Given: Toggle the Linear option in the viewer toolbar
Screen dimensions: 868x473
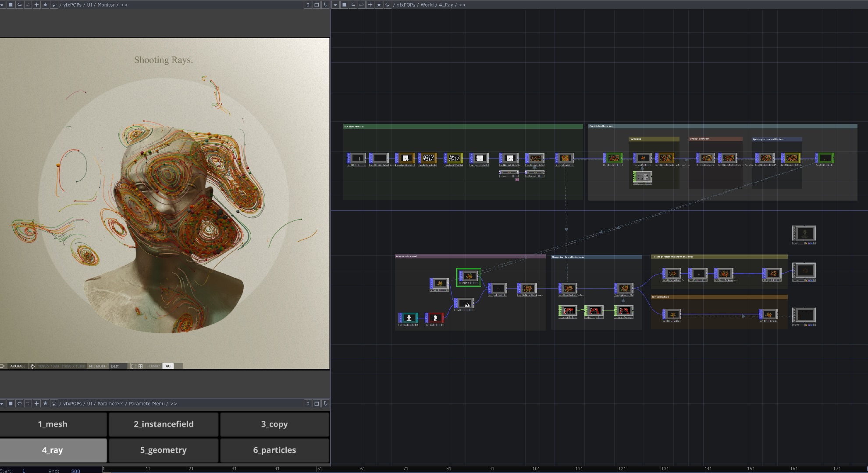Looking at the screenshot, I should coord(154,366).
